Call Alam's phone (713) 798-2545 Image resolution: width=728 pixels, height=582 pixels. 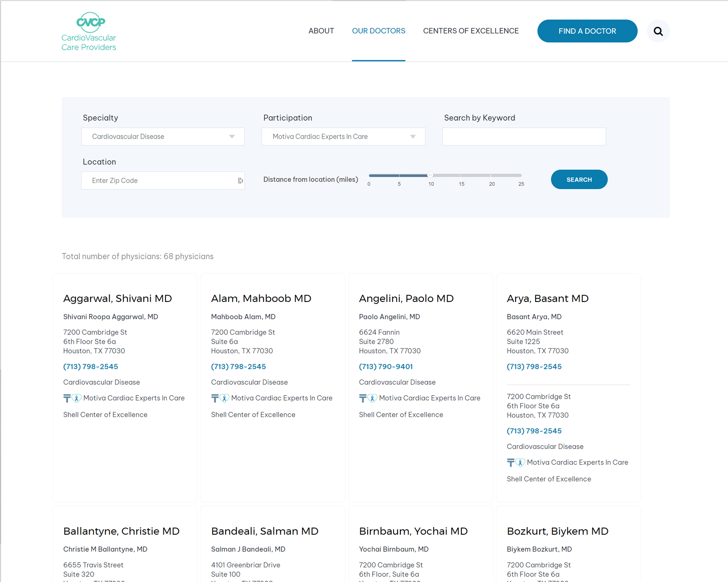[x=238, y=366]
